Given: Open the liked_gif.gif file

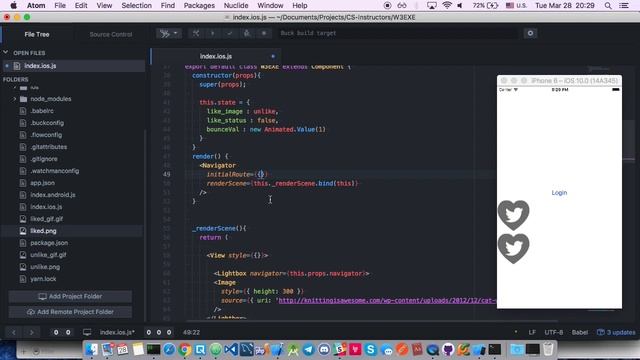Looking at the screenshot, I should 47,219.
